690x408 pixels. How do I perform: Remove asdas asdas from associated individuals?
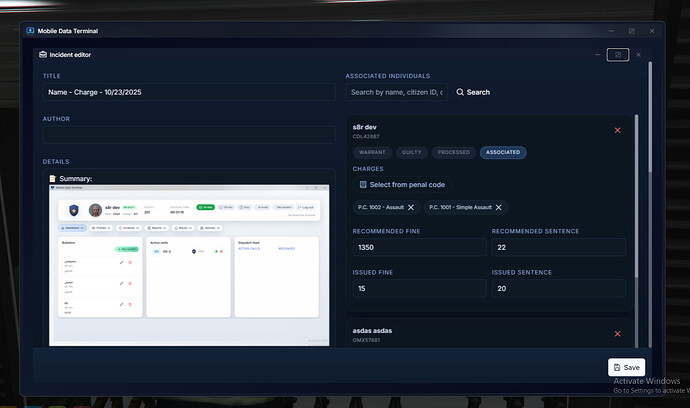[617, 334]
